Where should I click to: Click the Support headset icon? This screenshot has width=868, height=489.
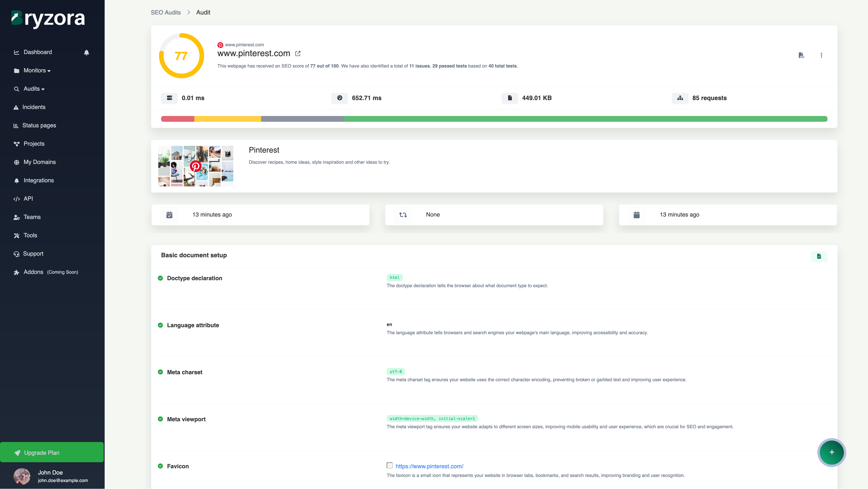point(16,254)
